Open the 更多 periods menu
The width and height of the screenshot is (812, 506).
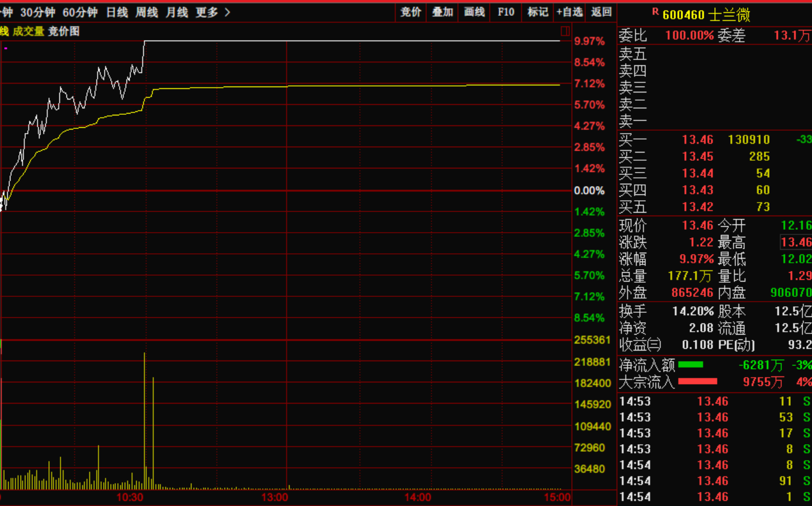tap(207, 12)
